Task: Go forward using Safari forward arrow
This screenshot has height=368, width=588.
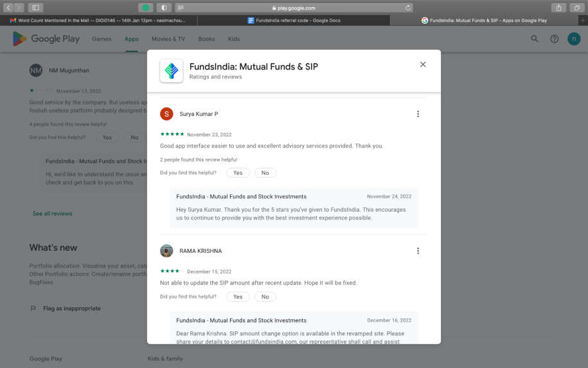Action: click(x=19, y=8)
